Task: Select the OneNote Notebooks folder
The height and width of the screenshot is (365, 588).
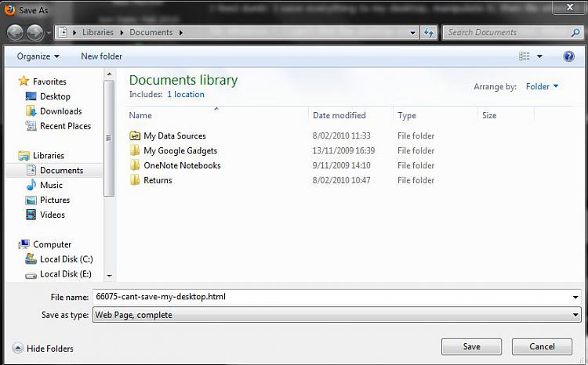Action: (x=182, y=165)
